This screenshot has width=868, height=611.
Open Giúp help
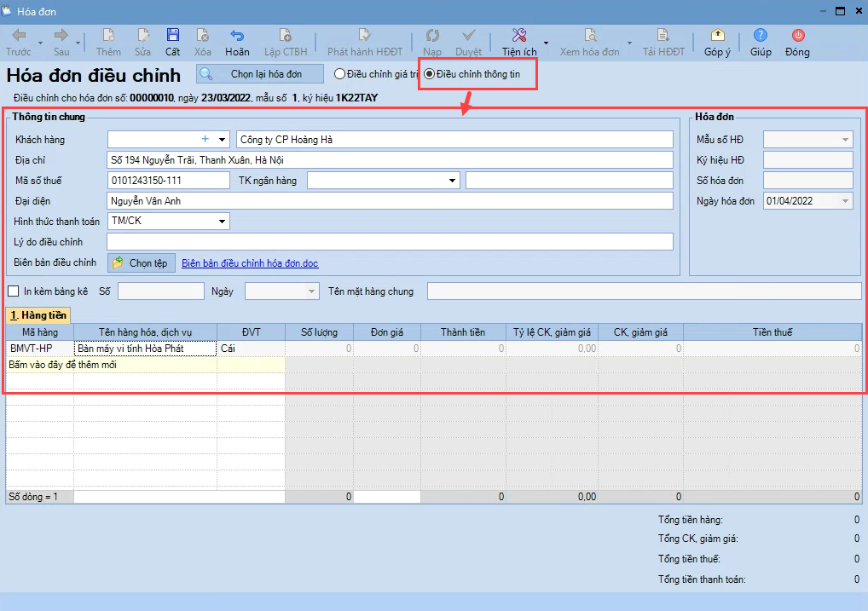pos(761,43)
